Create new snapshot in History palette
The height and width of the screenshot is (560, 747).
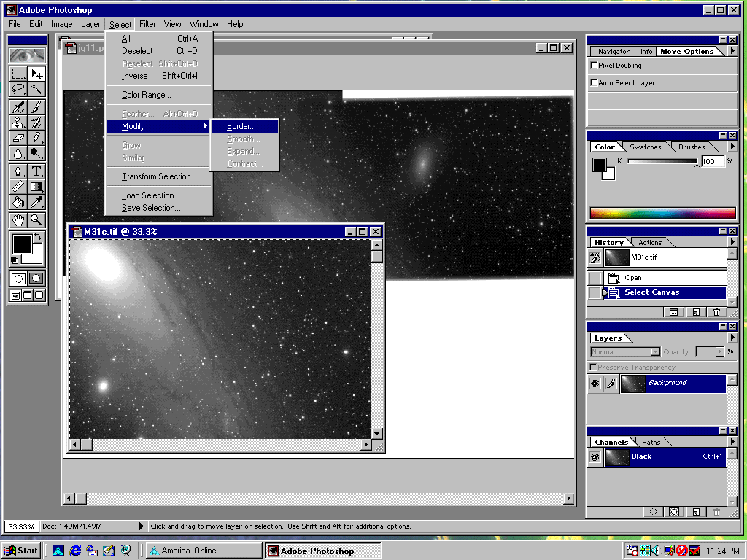point(673,312)
